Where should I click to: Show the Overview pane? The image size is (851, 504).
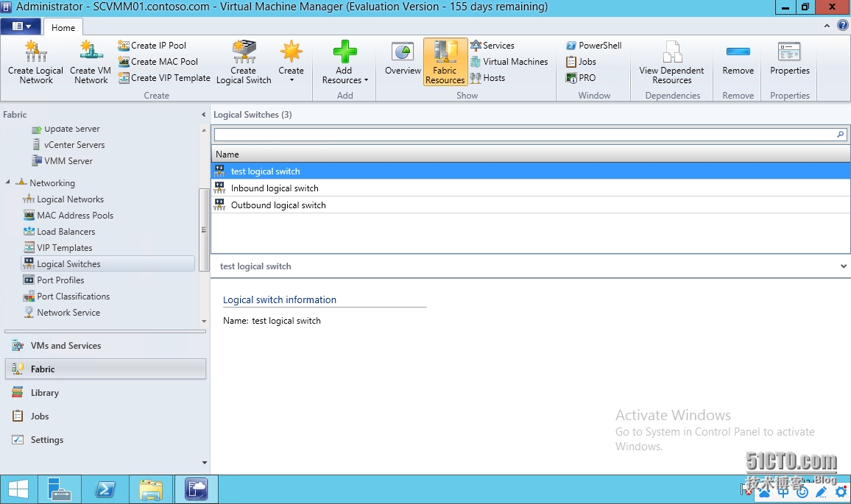pos(403,59)
